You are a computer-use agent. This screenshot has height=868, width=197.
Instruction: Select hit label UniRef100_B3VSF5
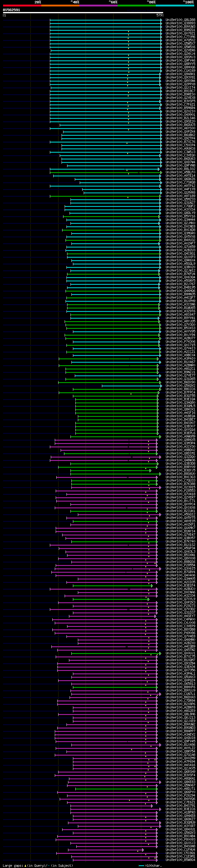pos(180,101)
